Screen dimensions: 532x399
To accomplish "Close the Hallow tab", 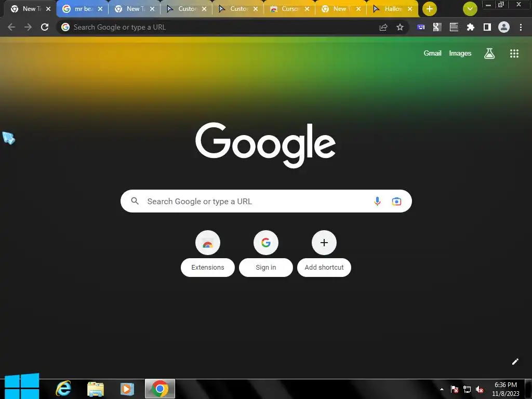I will pos(410,9).
